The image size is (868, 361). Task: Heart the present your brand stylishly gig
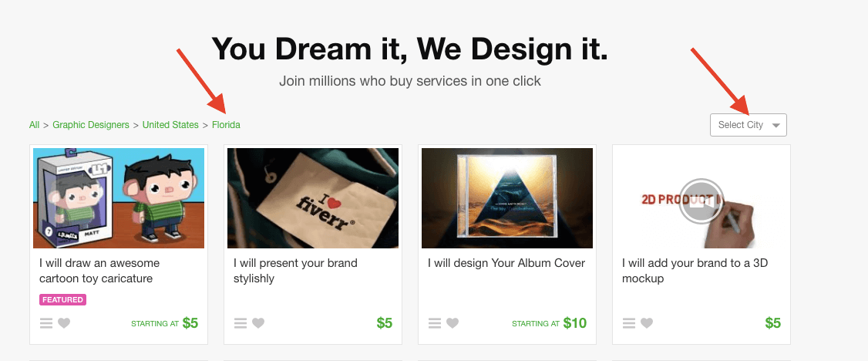[258, 323]
